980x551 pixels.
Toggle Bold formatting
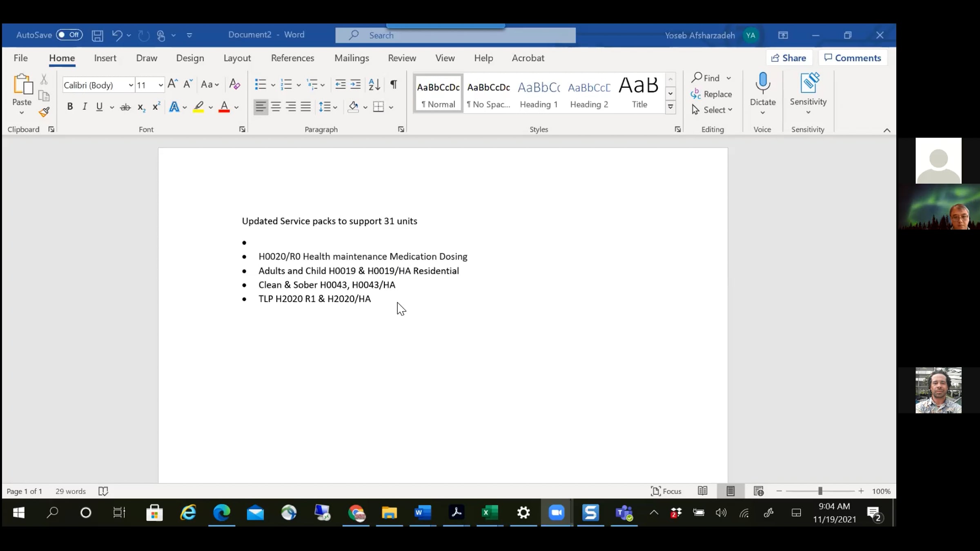point(70,107)
